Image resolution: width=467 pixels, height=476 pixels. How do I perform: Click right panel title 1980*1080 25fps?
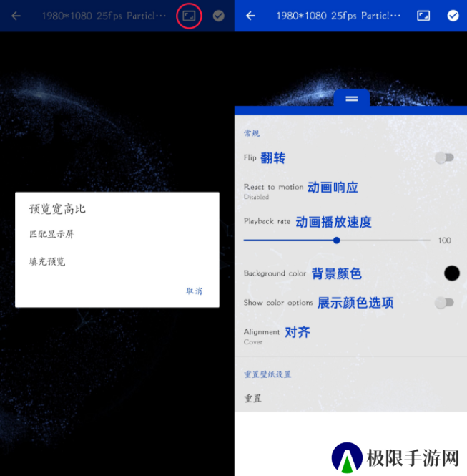tap(338, 16)
